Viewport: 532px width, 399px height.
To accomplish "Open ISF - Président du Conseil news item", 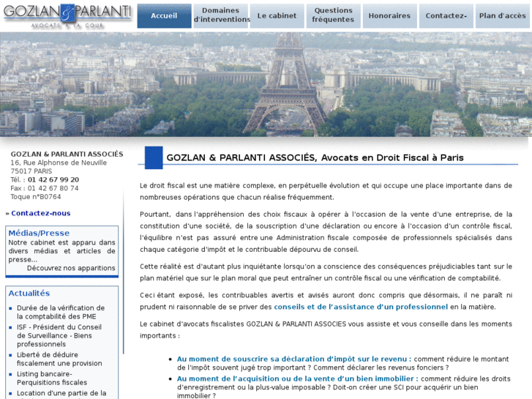I will pyautogui.click(x=59, y=335).
